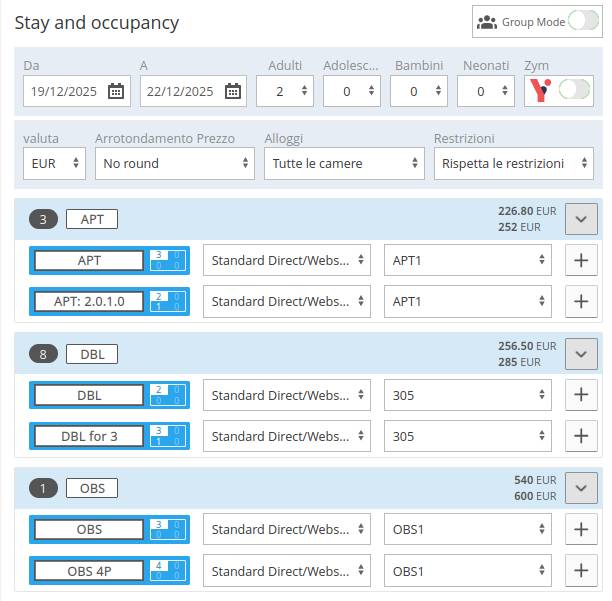Viewport: 612px width, 601px height.
Task: Click the Adulti number field
Action: coord(284,91)
